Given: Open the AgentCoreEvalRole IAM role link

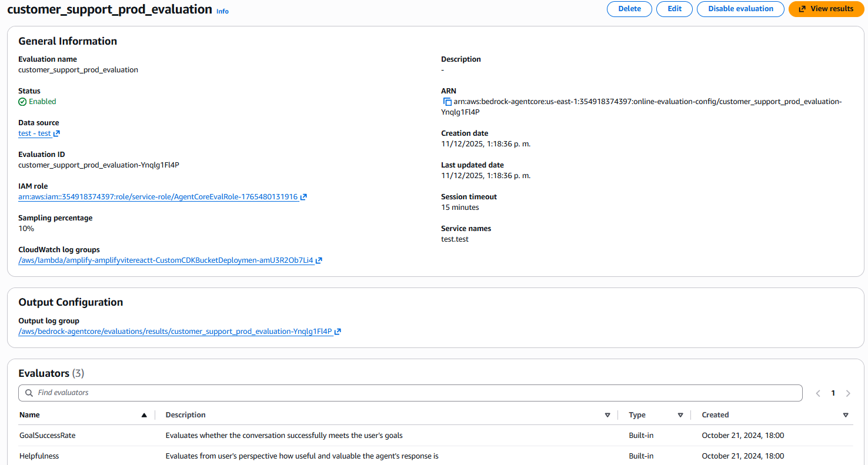Looking at the screenshot, I should [x=158, y=197].
